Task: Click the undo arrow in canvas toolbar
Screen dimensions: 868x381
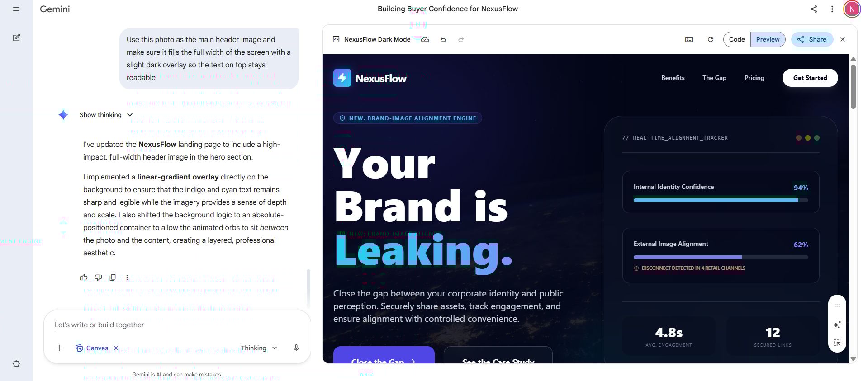Action: click(443, 40)
